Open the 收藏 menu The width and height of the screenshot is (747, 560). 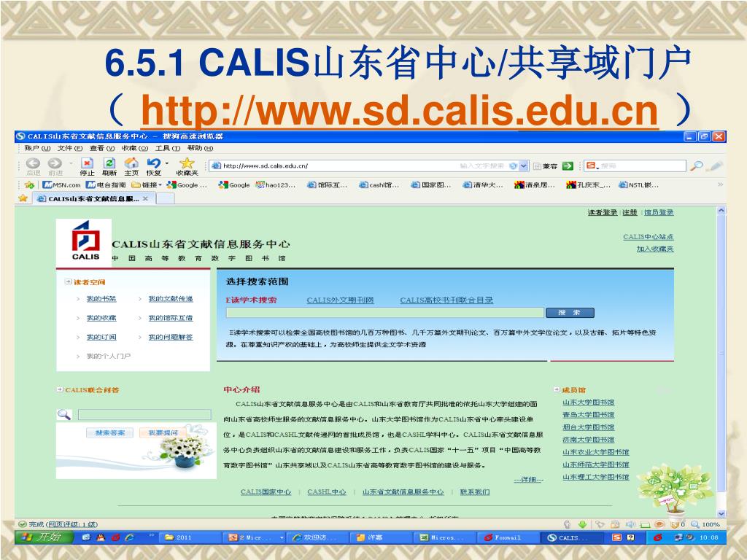click(135, 148)
